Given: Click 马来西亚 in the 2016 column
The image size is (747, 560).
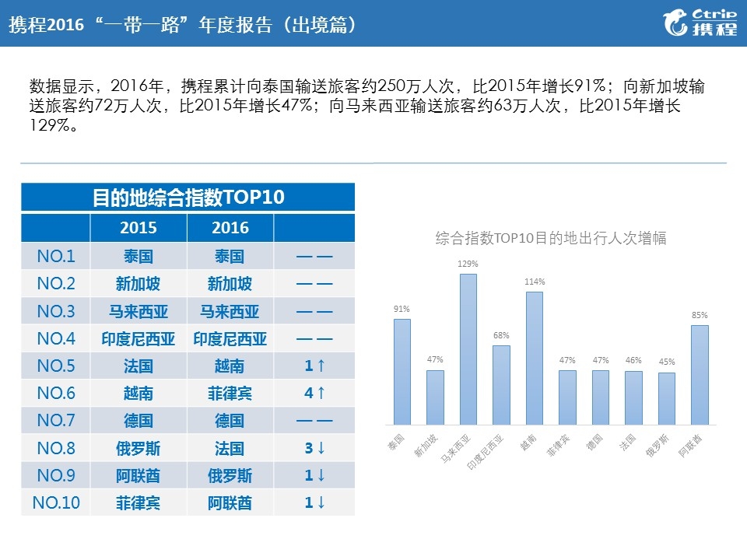Looking at the screenshot, I should click(x=230, y=311).
